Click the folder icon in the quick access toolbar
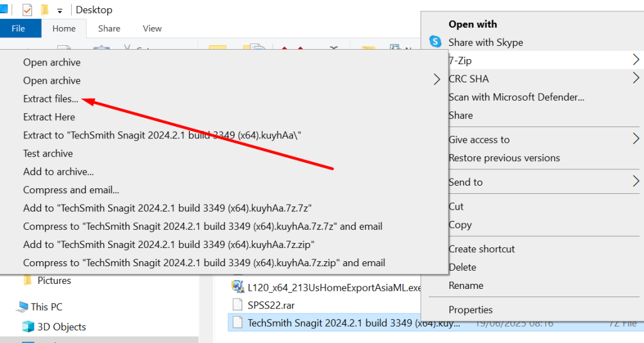This screenshot has height=343, width=644. [45, 10]
